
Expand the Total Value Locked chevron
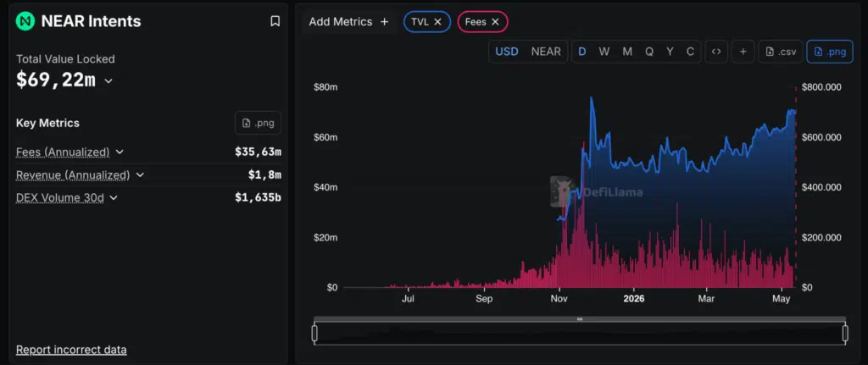108,80
